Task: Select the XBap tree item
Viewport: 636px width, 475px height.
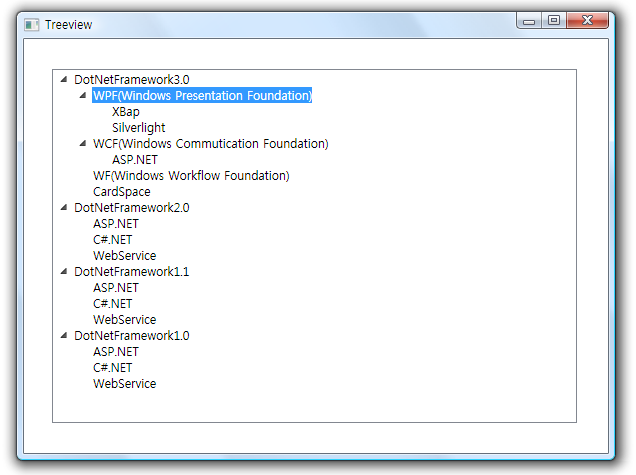Action: [x=126, y=112]
